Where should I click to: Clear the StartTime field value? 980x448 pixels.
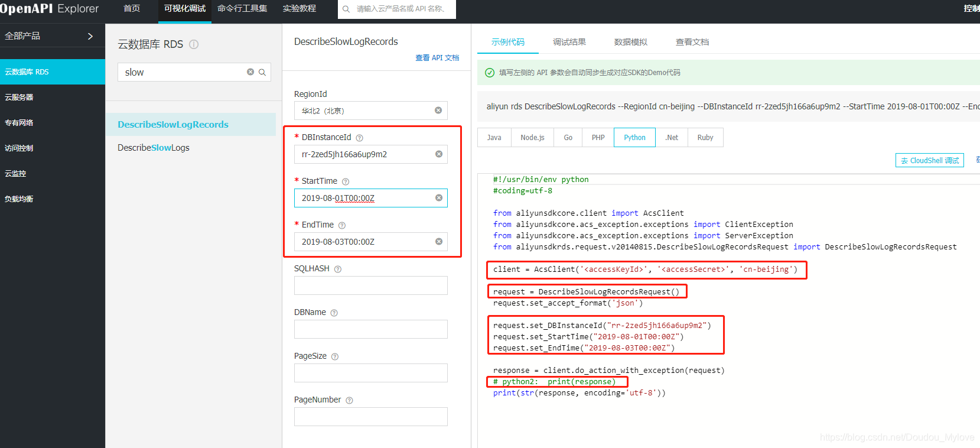pos(439,198)
